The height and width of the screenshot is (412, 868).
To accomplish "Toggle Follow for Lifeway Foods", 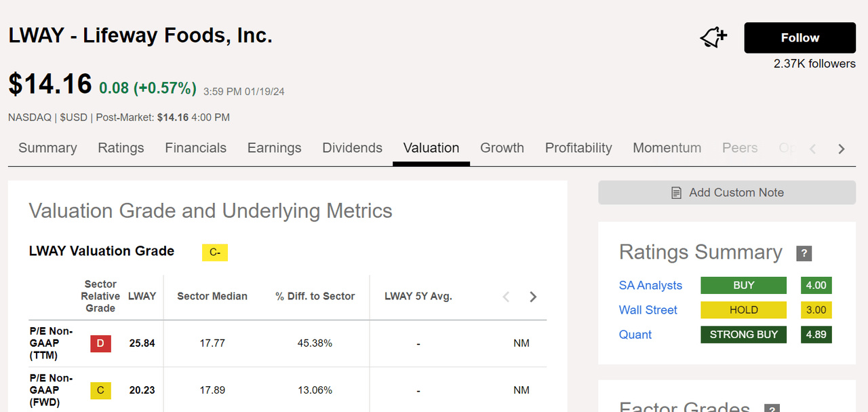I will [x=800, y=37].
